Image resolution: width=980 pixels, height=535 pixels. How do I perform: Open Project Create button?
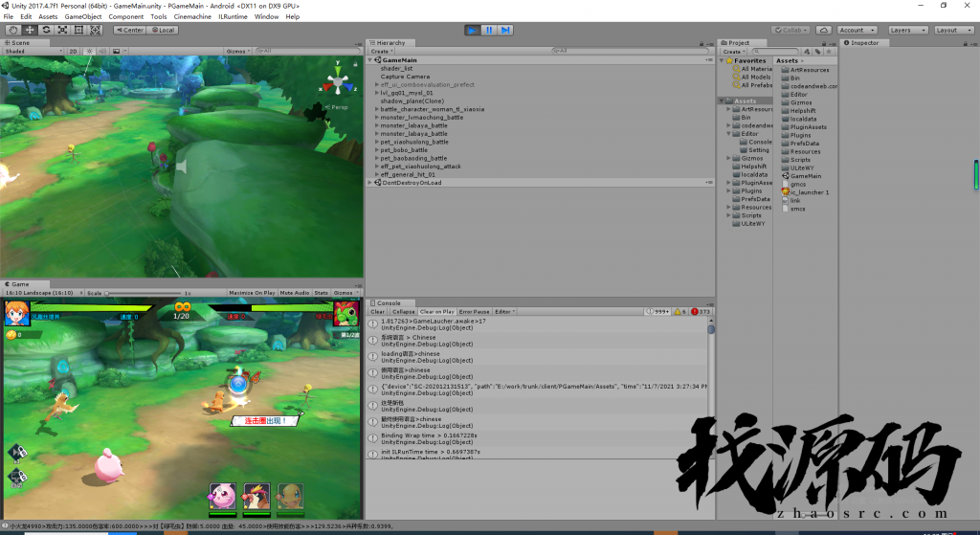(734, 52)
